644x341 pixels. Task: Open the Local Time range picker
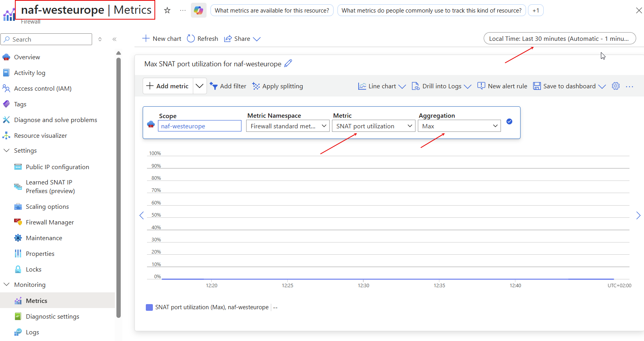(559, 38)
